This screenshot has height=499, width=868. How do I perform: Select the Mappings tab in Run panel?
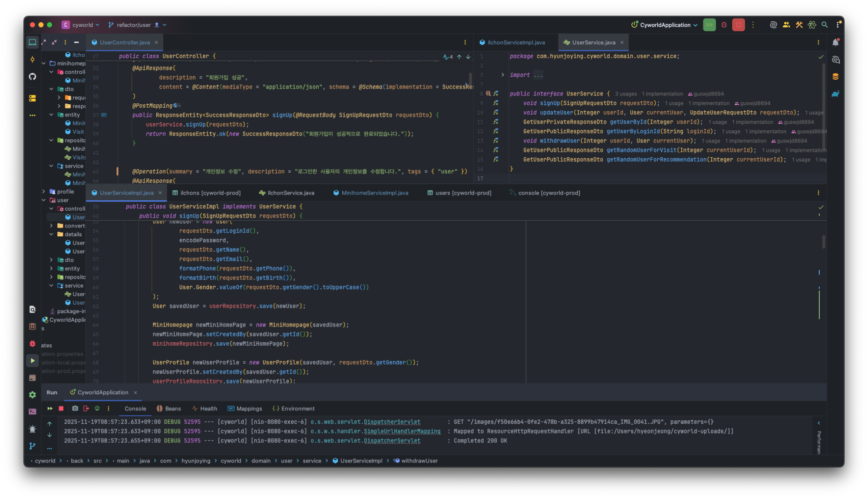point(245,409)
